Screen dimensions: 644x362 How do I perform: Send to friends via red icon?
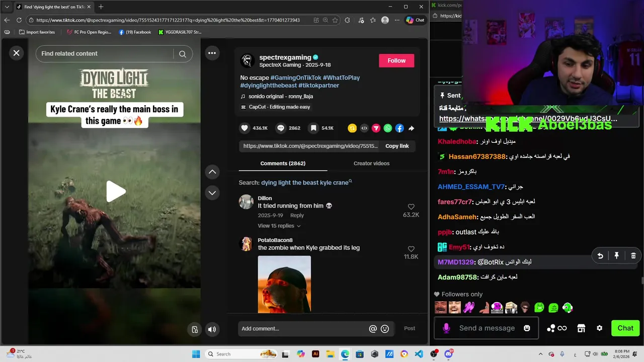pyautogui.click(x=376, y=128)
